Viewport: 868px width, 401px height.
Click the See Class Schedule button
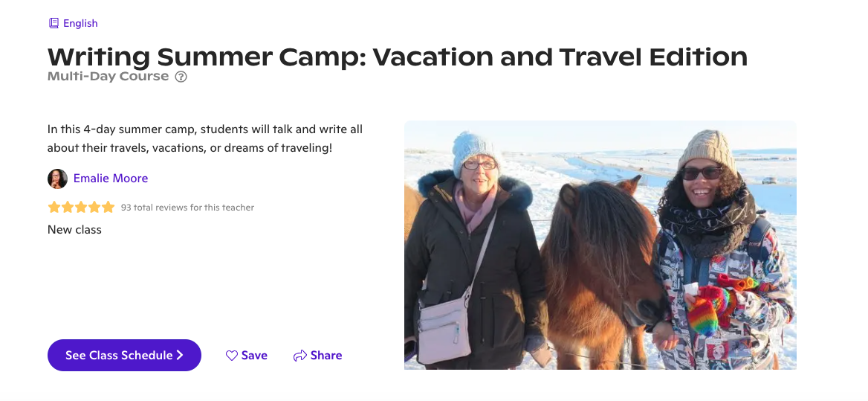[x=125, y=355]
